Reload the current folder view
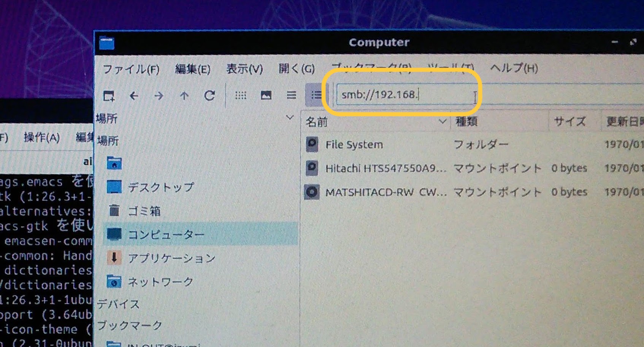The image size is (644, 347). (x=209, y=96)
